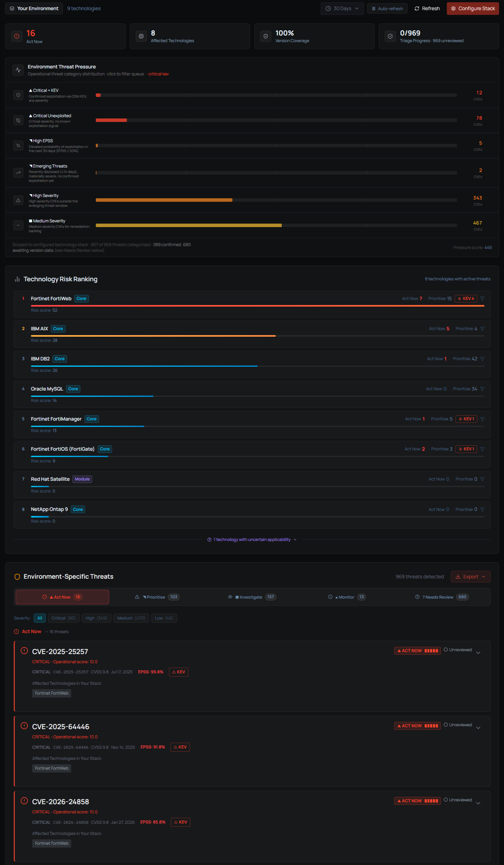Click the ACT NOW badge on CVE-2026-24858

click(x=418, y=801)
